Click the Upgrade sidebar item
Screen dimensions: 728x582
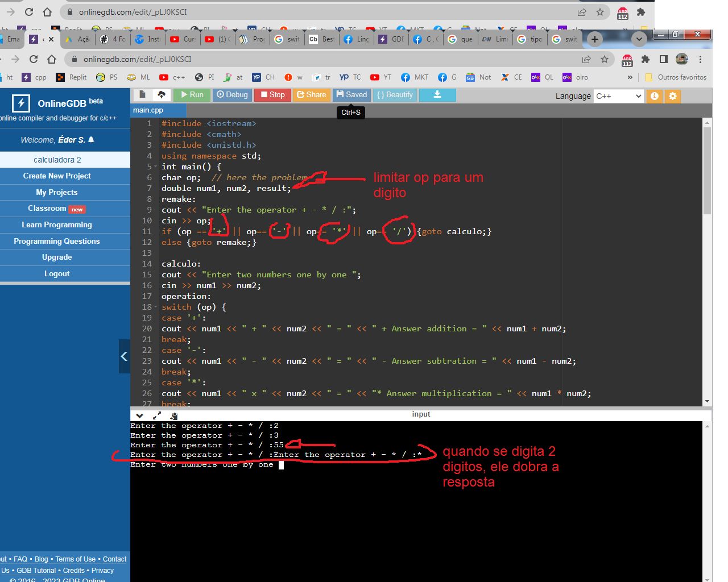click(x=57, y=257)
